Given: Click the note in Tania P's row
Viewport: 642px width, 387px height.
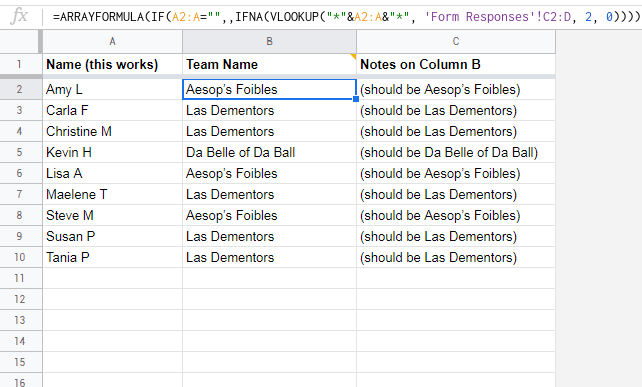Looking at the screenshot, I should tap(456, 257).
